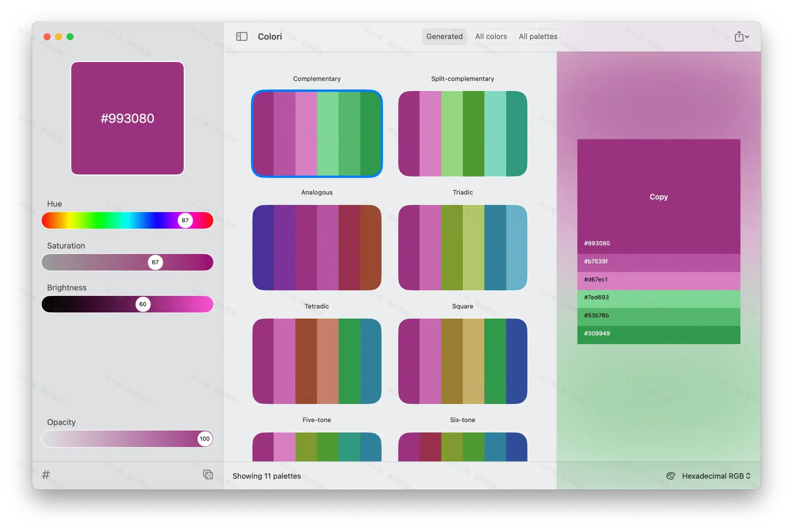Viewport: 793px width, 532px height.
Task: Click the hash icon to enter a hex code
Action: coord(46,474)
